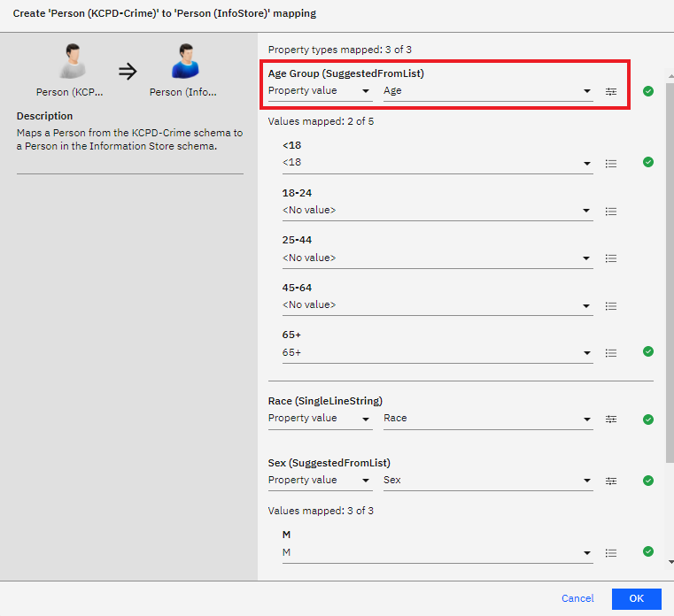
Task: Click the Age Group settings sliders icon
Action: coord(611,91)
